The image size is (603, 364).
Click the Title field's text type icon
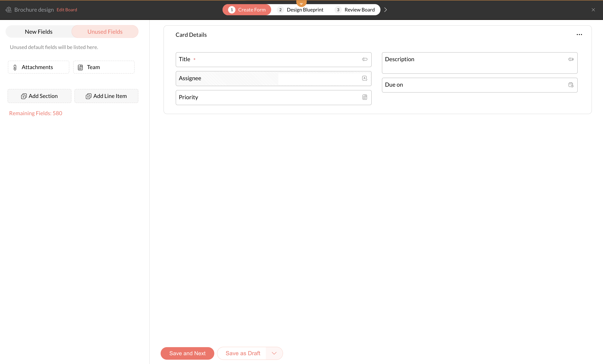365,59
